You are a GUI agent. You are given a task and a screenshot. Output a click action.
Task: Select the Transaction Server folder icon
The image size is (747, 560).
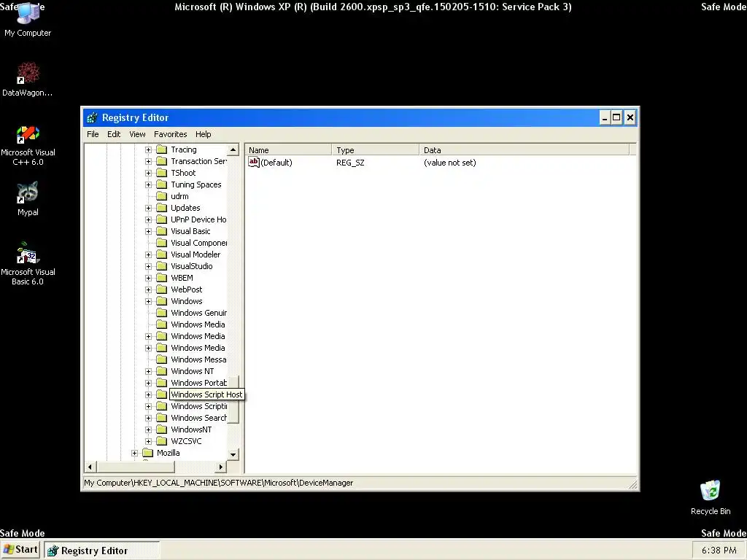point(161,161)
